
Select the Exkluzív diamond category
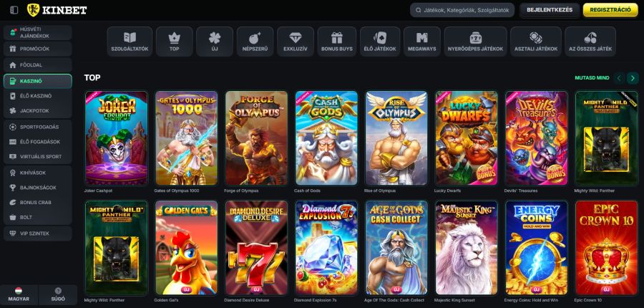(294, 42)
